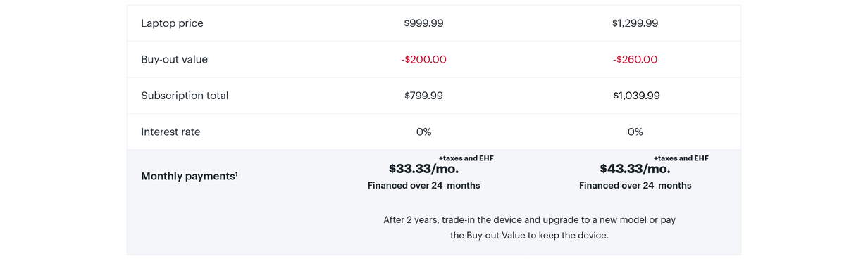Click the Buy-out value row label

174,60
